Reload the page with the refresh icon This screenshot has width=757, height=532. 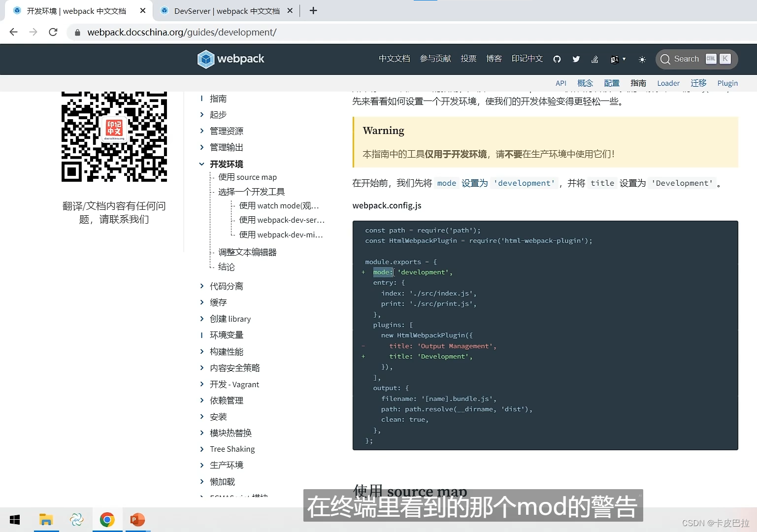pyautogui.click(x=53, y=32)
